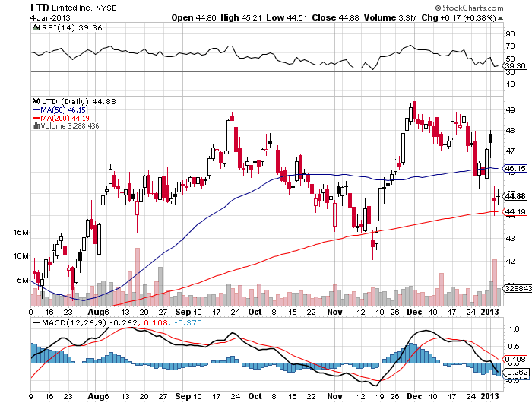The image size is (532, 403).
Task: Click the 5M volume axis label
Action: pyautogui.click(x=23, y=281)
